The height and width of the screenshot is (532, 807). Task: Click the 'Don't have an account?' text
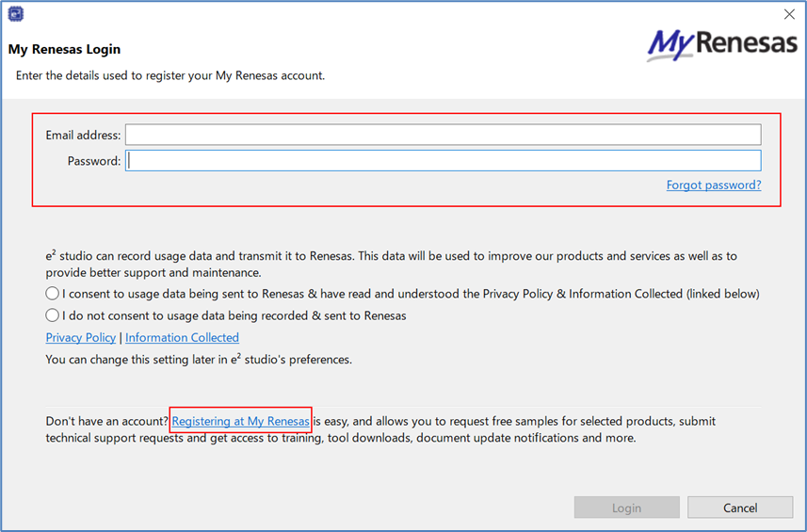[107, 421]
